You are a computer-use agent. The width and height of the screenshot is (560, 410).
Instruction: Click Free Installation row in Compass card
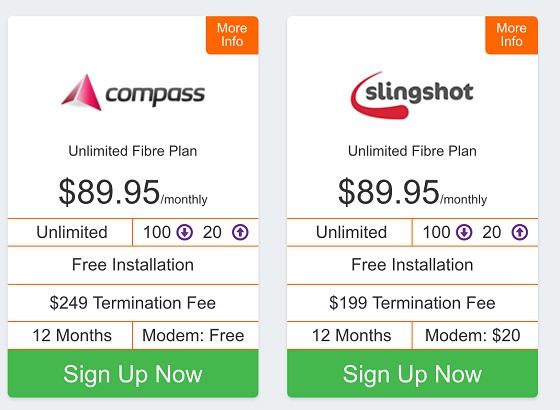coord(133,265)
